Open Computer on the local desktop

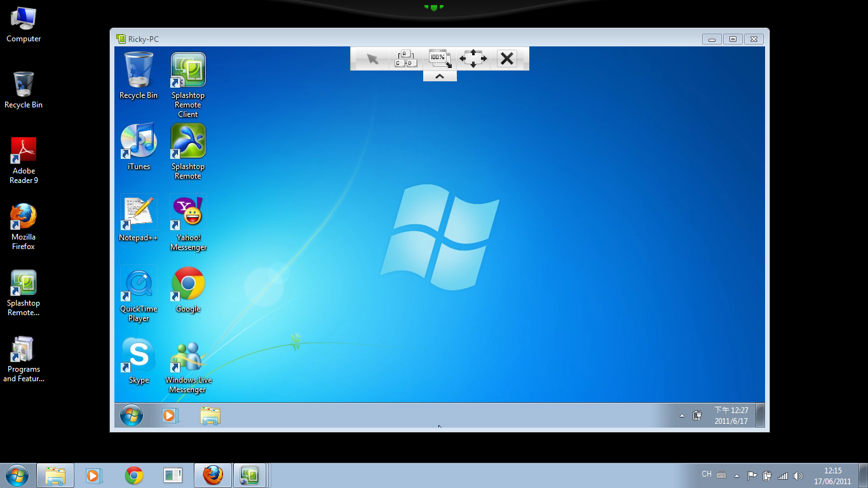click(24, 24)
